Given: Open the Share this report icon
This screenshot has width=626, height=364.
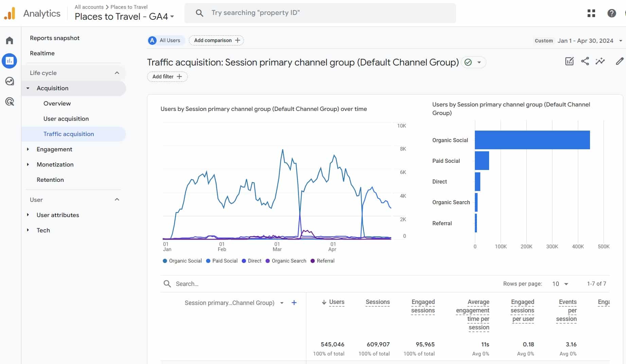Looking at the screenshot, I should [585, 61].
